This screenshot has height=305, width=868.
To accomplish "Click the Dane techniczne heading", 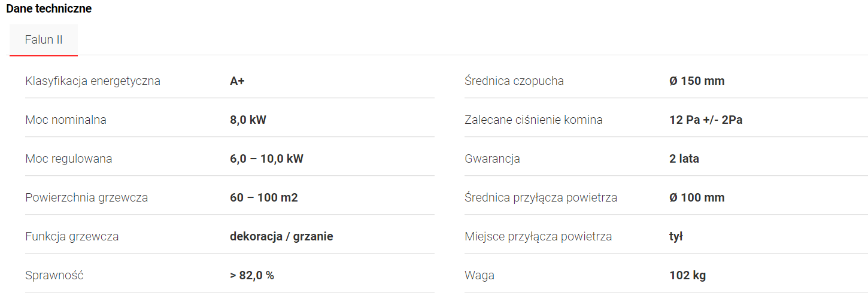I will [x=48, y=9].
